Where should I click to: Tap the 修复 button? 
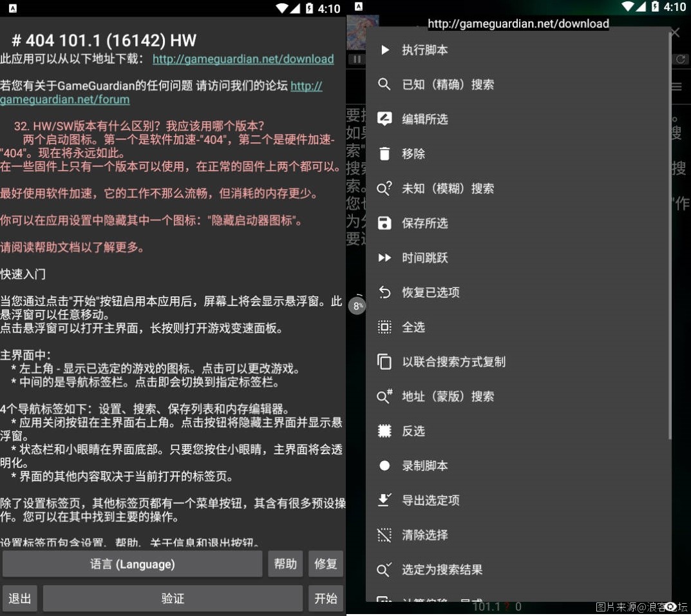(x=326, y=564)
